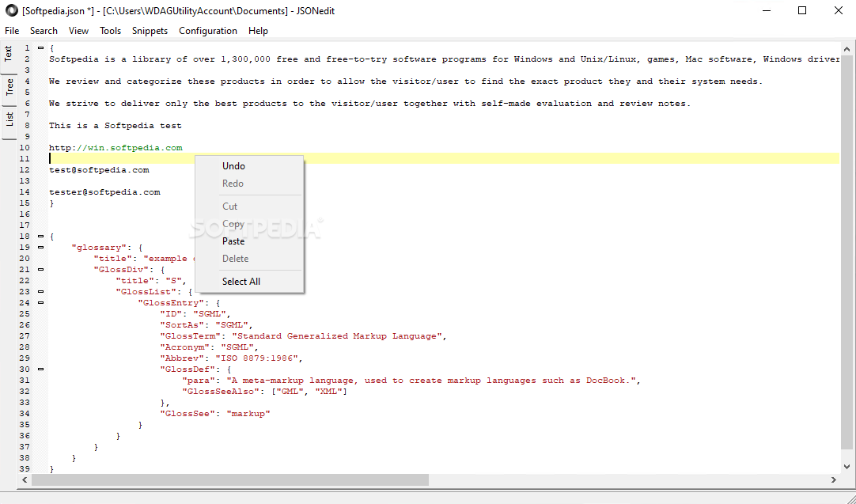Collapse the "glossary" block on line 19
This screenshot has width=856, height=504.
(40, 248)
